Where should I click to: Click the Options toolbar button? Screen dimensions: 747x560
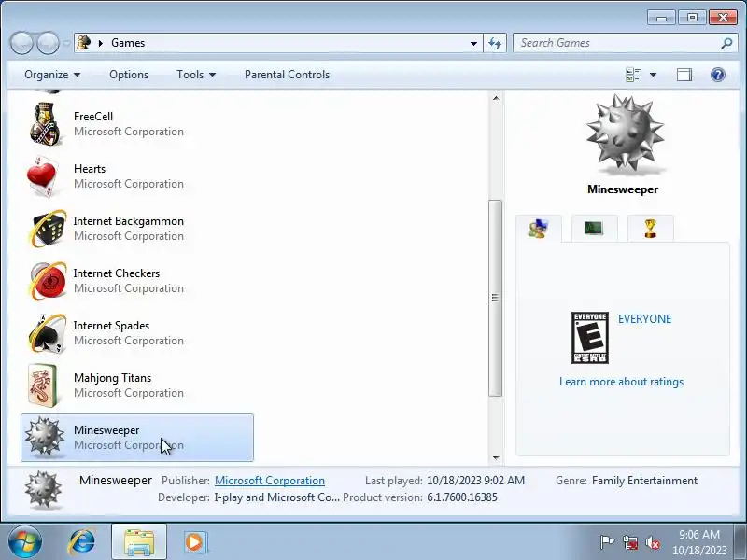(x=129, y=75)
